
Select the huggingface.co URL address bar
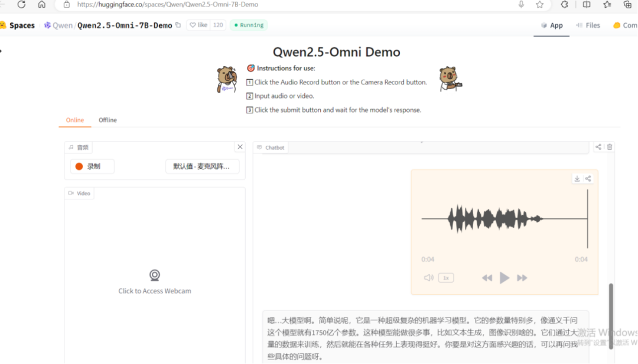[x=168, y=5]
